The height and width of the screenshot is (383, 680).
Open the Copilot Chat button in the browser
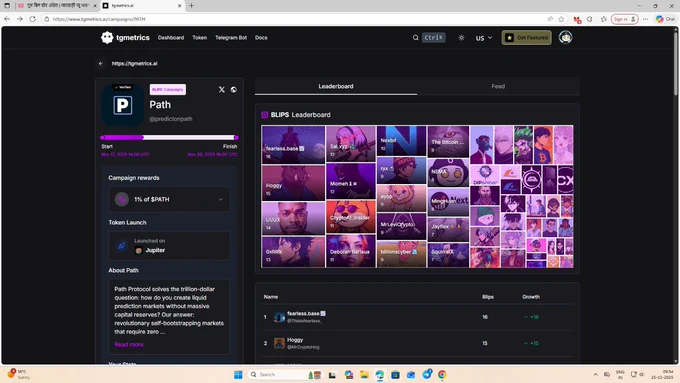(x=665, y=19)
